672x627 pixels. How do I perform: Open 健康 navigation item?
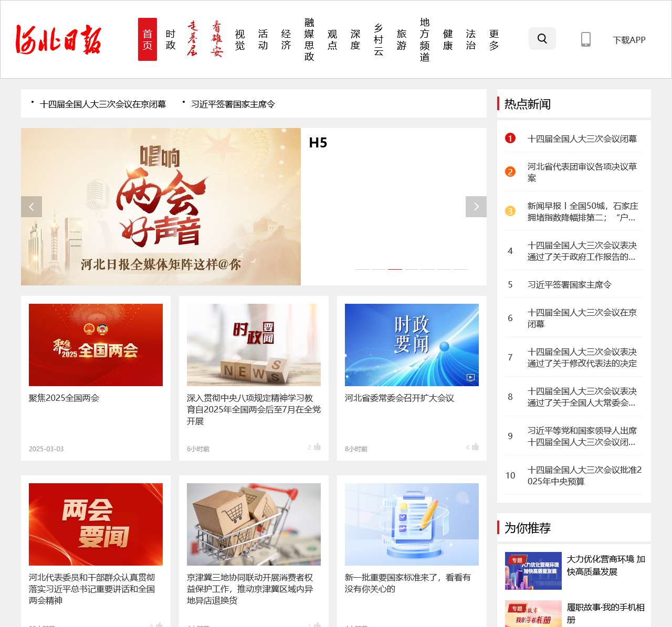448,40
